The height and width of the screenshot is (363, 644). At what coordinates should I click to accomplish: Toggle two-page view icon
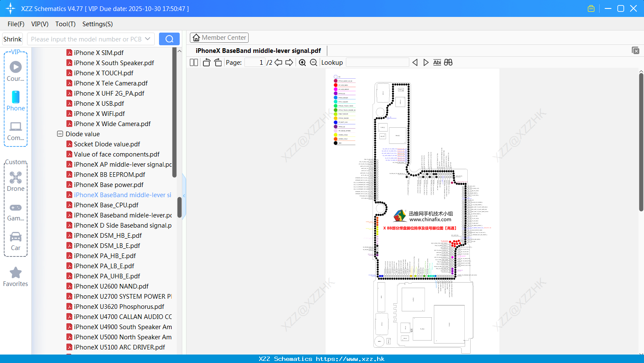pos(194,62)
